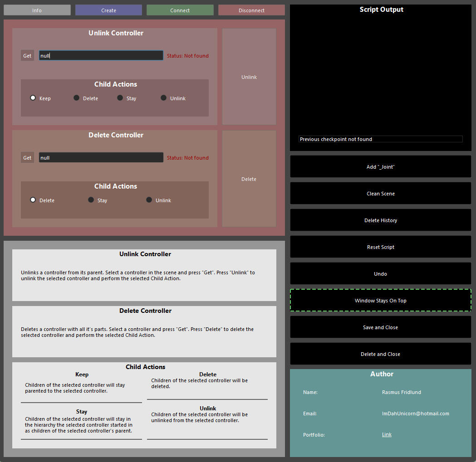Open the author's Portfolio link
This screenshot has height=462, width=476.
click(387, 435)
